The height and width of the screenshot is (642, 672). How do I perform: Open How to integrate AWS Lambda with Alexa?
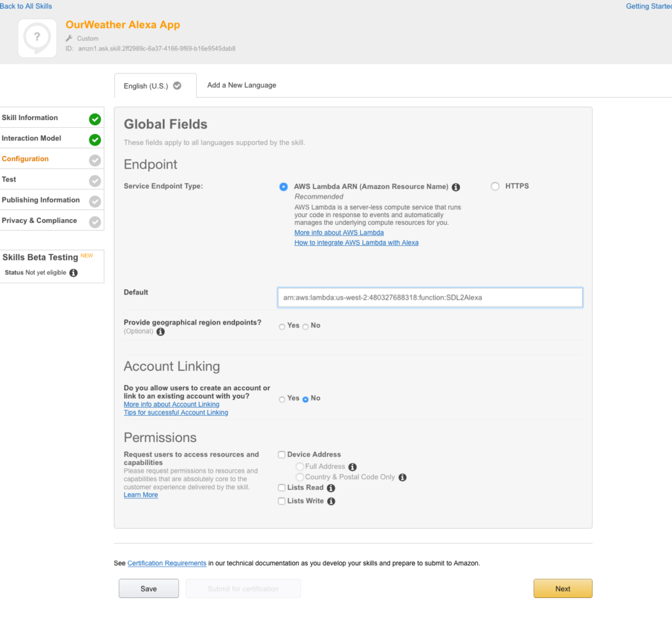coord(356,243)
